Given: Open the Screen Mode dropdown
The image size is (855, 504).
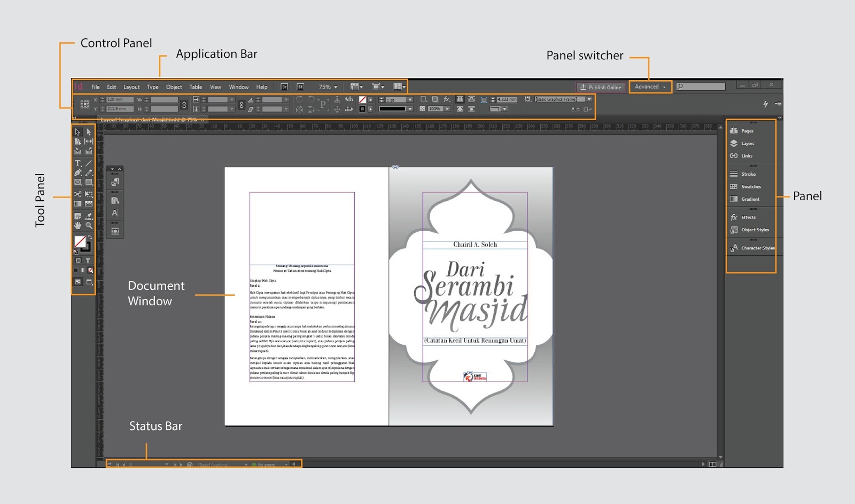Looking at the screenshot, I should [378, 87].
